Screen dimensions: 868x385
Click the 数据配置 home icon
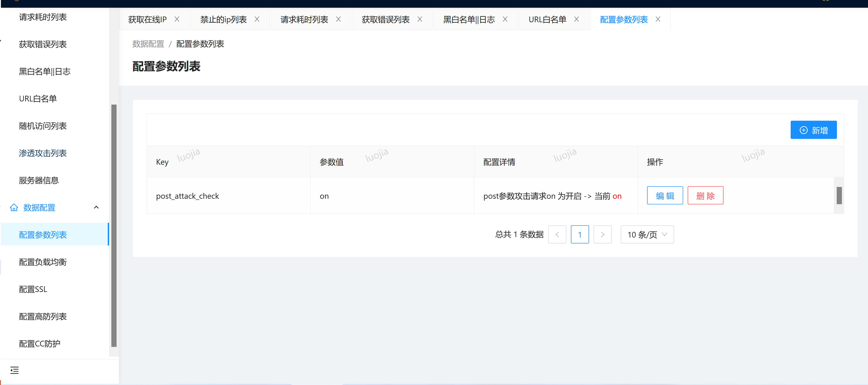pos(14,207)
